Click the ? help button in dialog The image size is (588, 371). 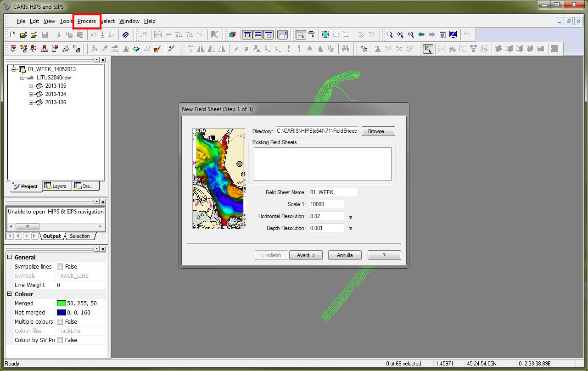click(x=384, y=255)
